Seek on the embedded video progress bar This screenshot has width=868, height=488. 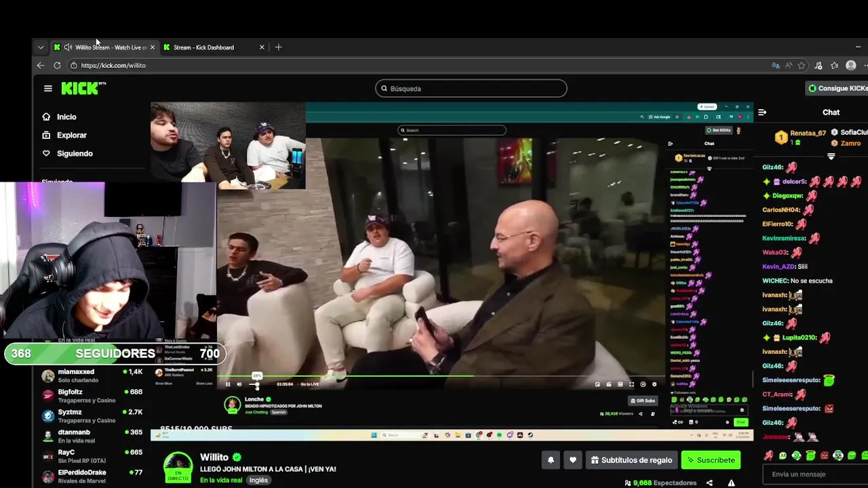(x=441, y=376)
